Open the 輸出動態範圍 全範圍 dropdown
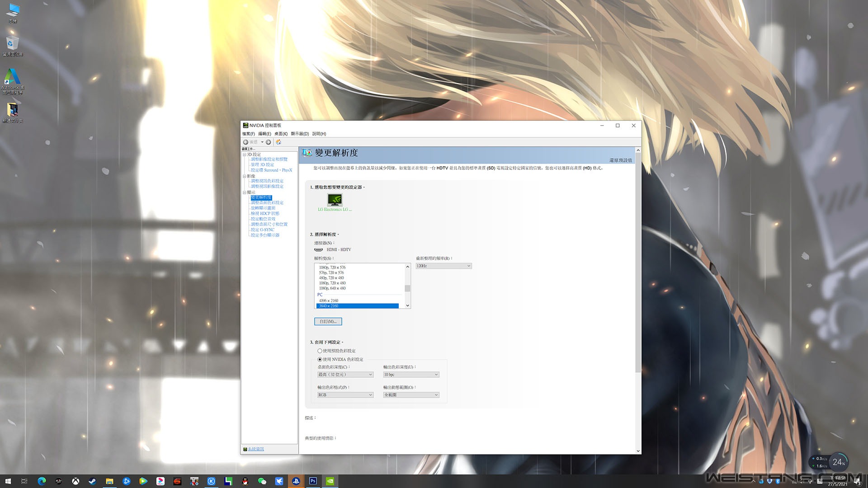Screen dimensions: 868x488 click(x=411, y=395)
